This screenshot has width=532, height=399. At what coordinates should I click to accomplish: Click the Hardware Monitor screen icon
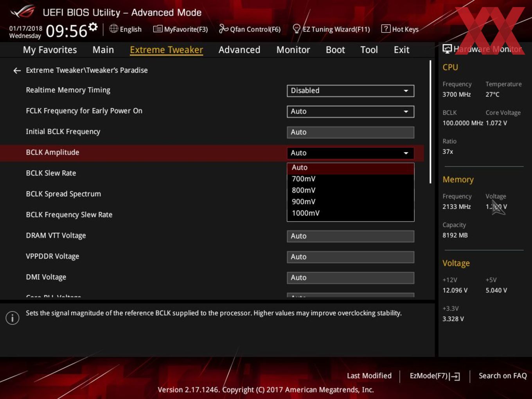pyautogui.click(x=447, y=49)
